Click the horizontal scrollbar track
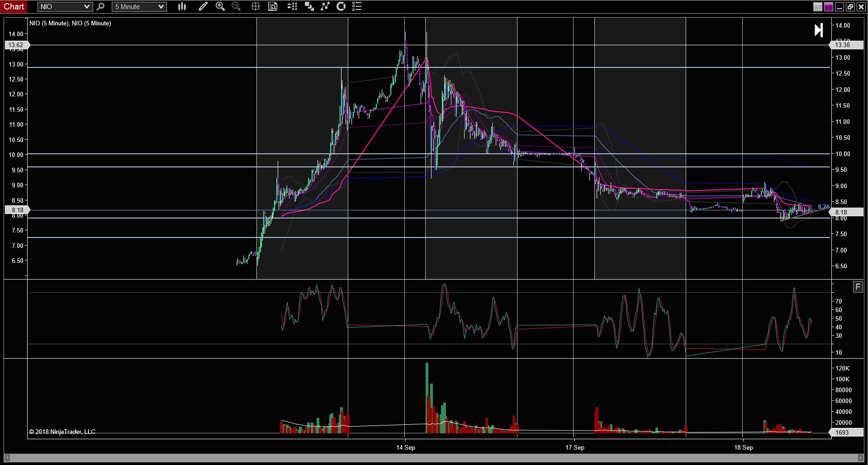The width and height of the screenshot is (868, 465). [434, 458]
